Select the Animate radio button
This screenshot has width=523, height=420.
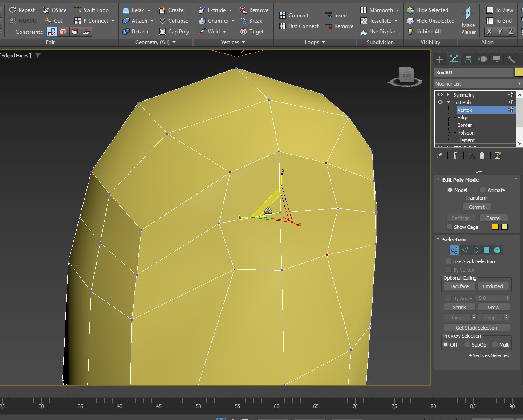coord(483,190)
